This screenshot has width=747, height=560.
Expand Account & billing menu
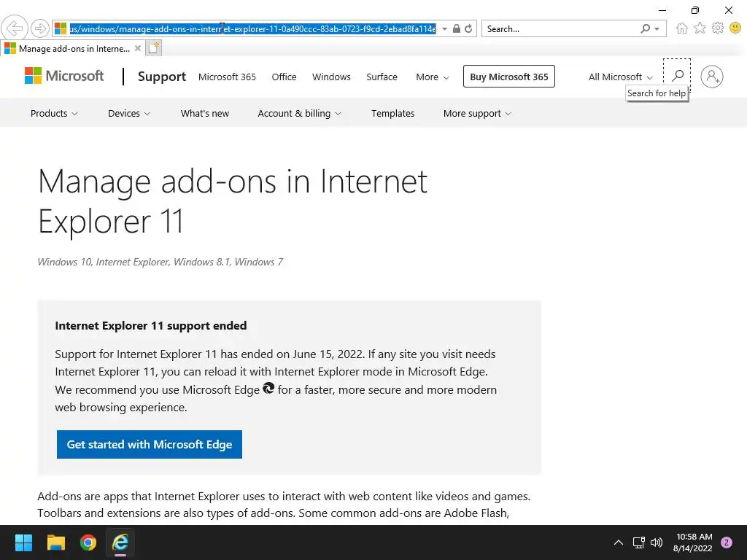[299, 113]
